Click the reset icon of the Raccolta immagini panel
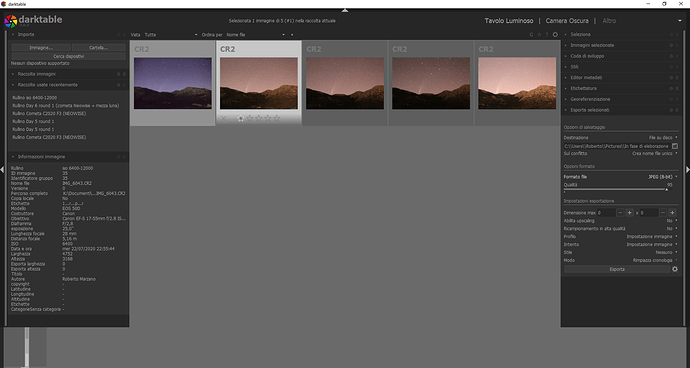The width and height of the screenshot is (690, 368). (118, 74)
